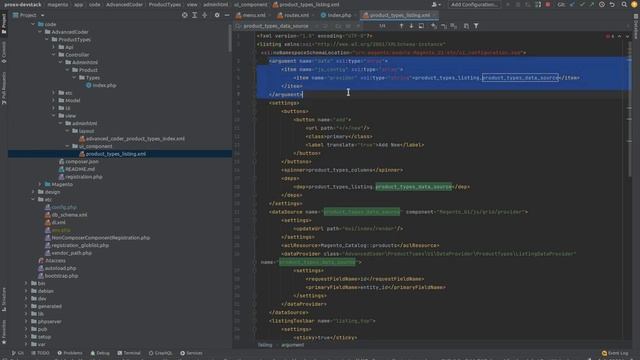Click the rollback undo arrow icon

click(x=612, y=4)
